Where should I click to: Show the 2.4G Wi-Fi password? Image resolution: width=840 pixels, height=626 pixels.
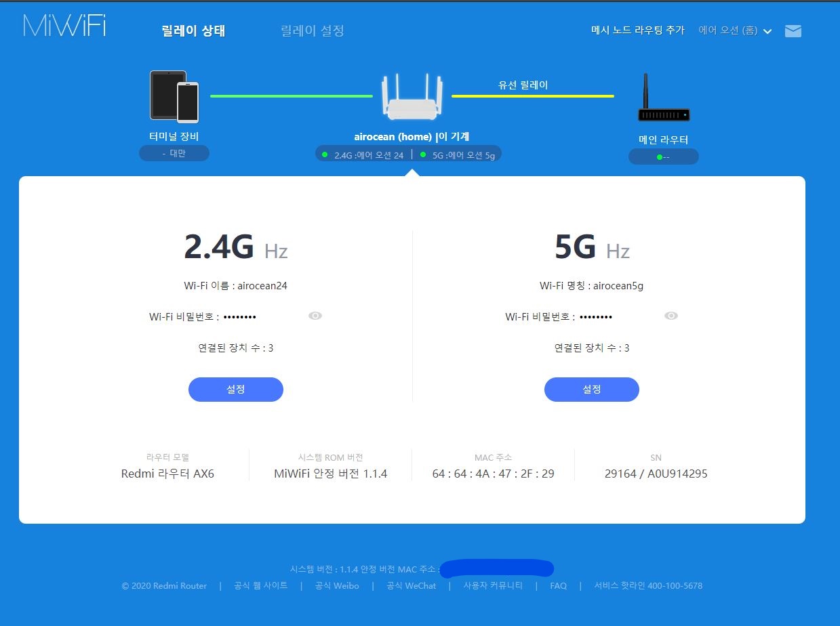pyautogui.click(x=315, y=316)
